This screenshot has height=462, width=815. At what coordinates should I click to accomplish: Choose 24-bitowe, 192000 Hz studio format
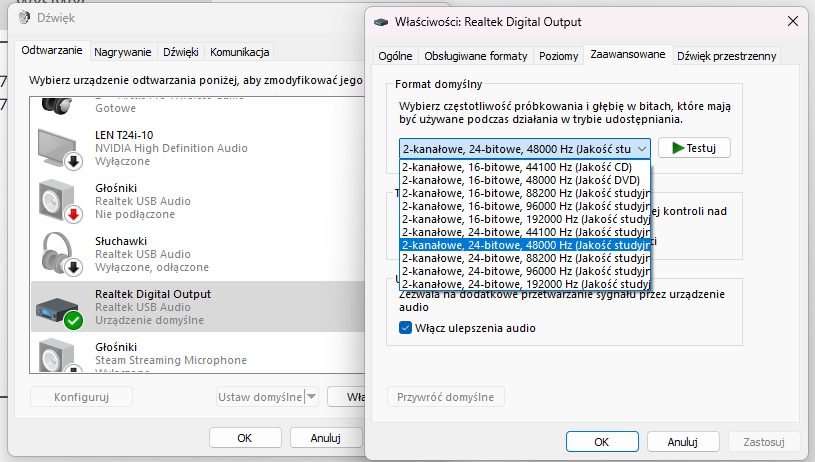[x=525, y=284]
